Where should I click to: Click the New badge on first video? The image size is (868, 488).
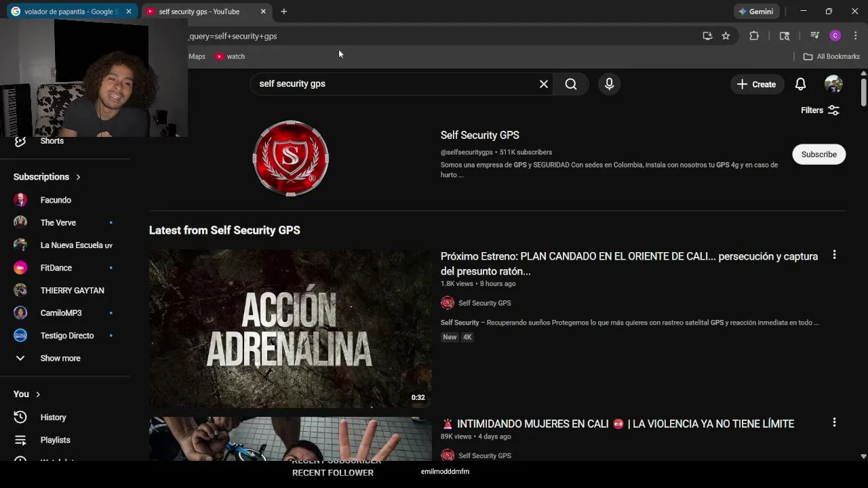tap(450, 337)
